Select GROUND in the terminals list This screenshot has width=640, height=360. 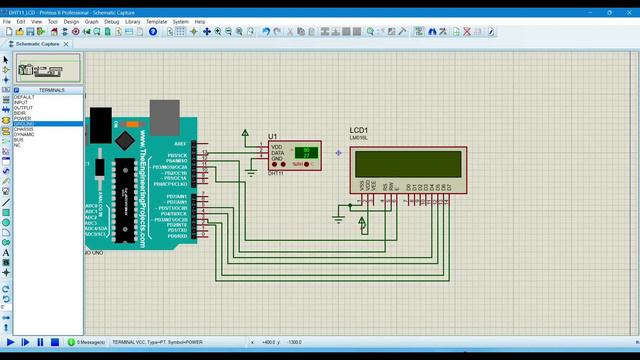pos(48,124)
